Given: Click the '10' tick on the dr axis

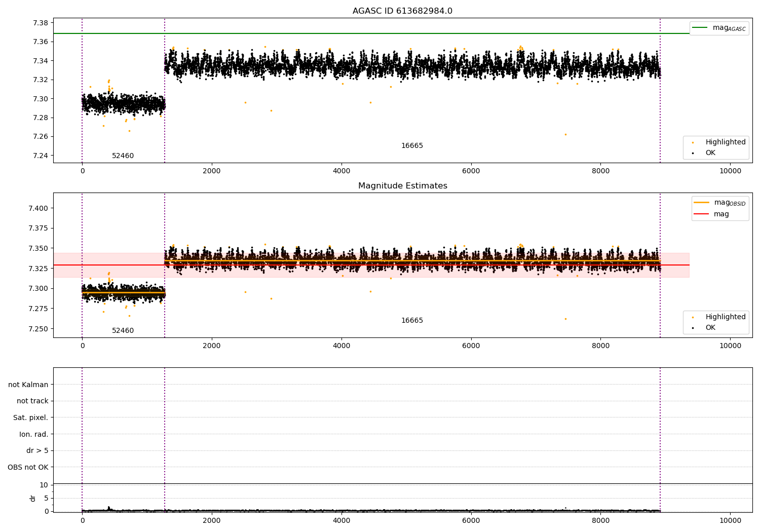Looking at the screenshot, I should click(44, 485).
